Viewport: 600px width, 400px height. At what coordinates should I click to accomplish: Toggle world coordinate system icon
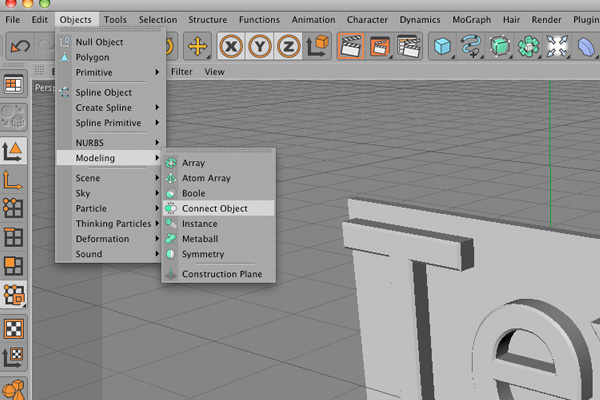point(317,46)
